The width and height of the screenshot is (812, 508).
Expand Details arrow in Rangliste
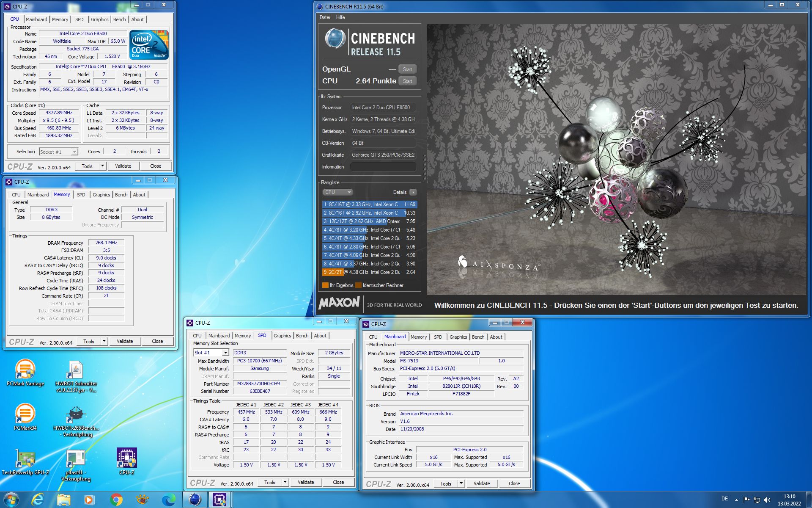(413, 192)
